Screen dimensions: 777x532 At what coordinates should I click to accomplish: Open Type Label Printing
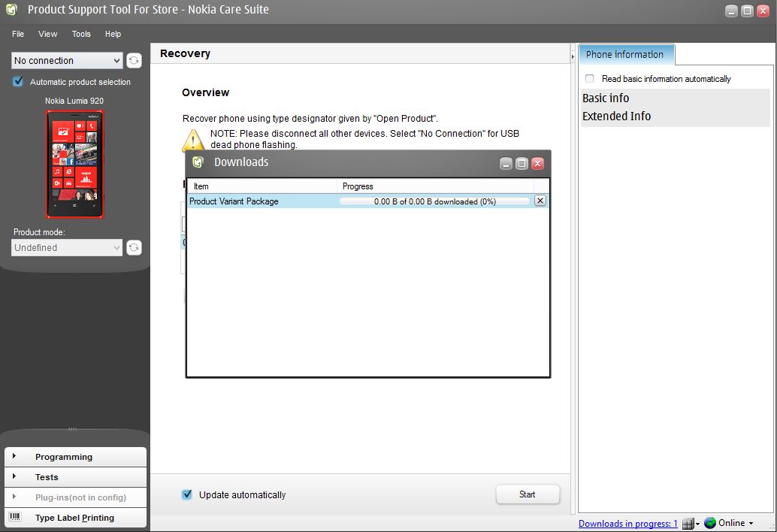point(75,518)
